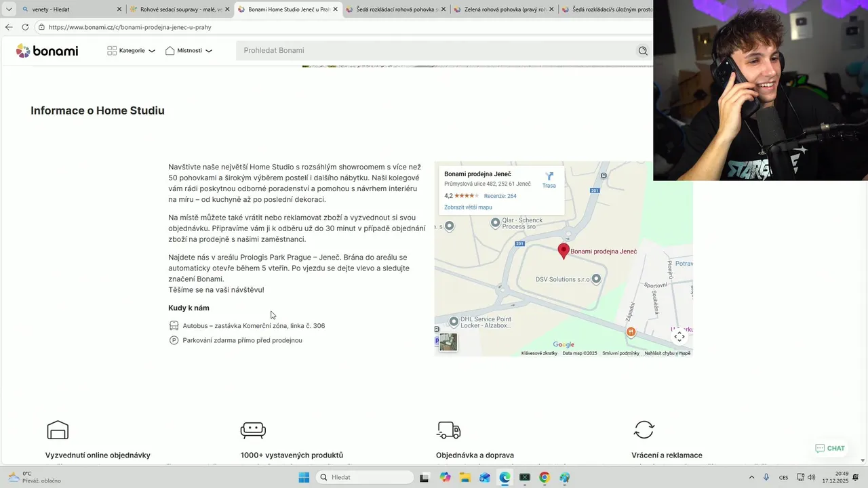868x488 pixels.
Task: Click the 'Vrácení a reklamace' arrows icon
Action: click(x=644, y=430)
